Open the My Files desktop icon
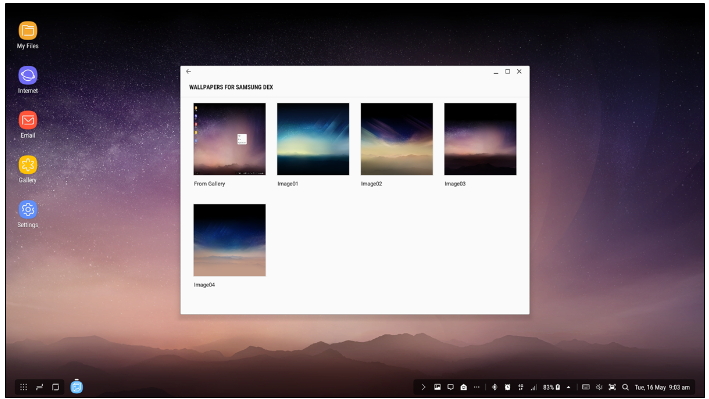709x399 pixels. (28, 31)
